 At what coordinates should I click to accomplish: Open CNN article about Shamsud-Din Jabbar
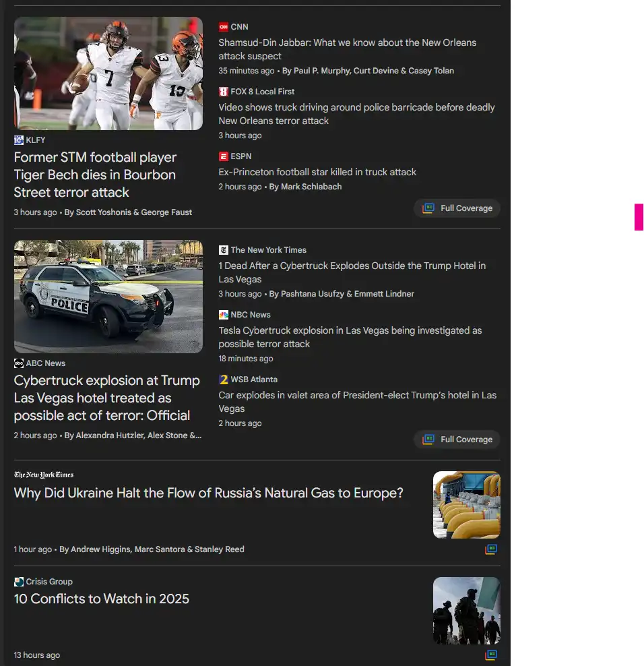click(x=347, y=49)
